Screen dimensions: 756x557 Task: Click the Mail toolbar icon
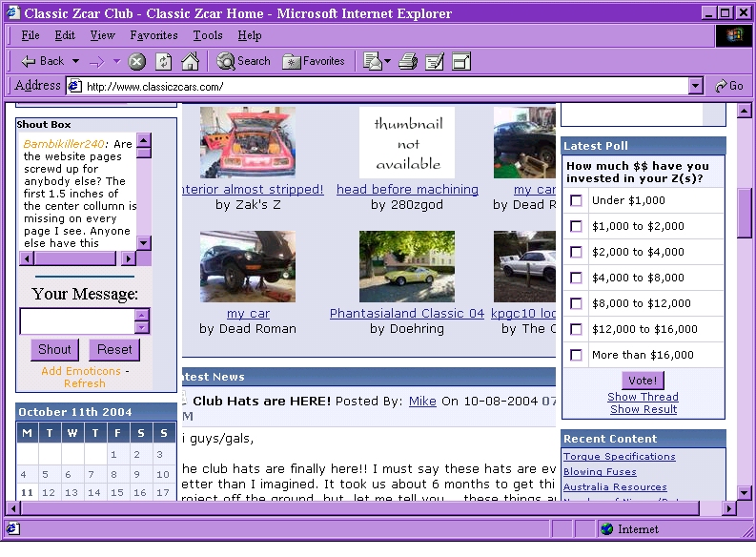372,62
